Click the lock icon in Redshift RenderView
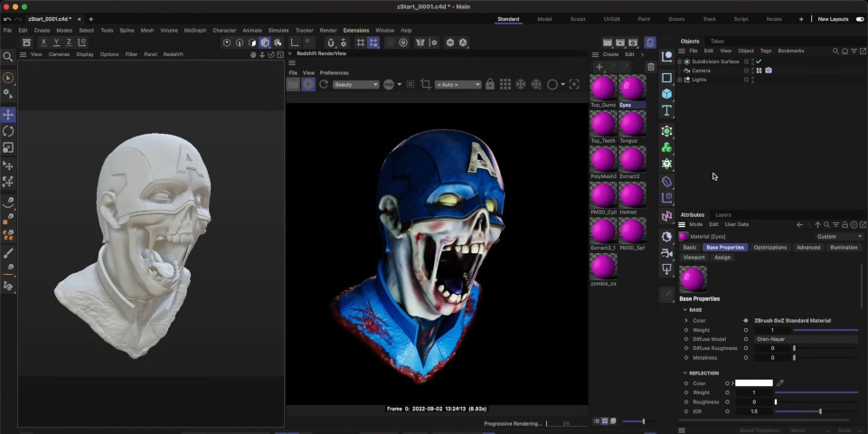 [x=490, y=84]
